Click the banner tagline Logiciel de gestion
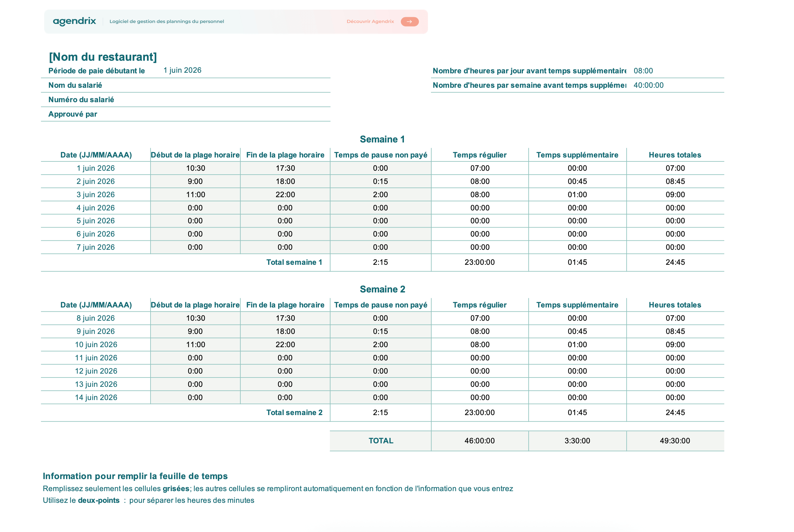 pos(166,21)
